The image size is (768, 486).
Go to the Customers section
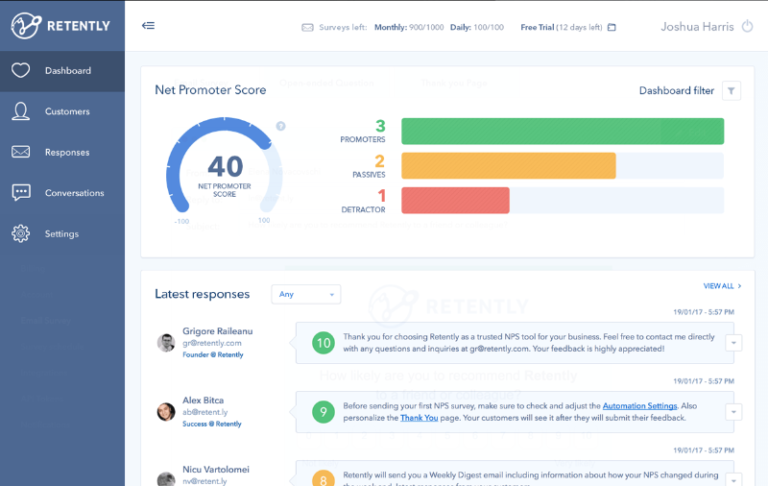pyautogui.click(x=67, y=112)
